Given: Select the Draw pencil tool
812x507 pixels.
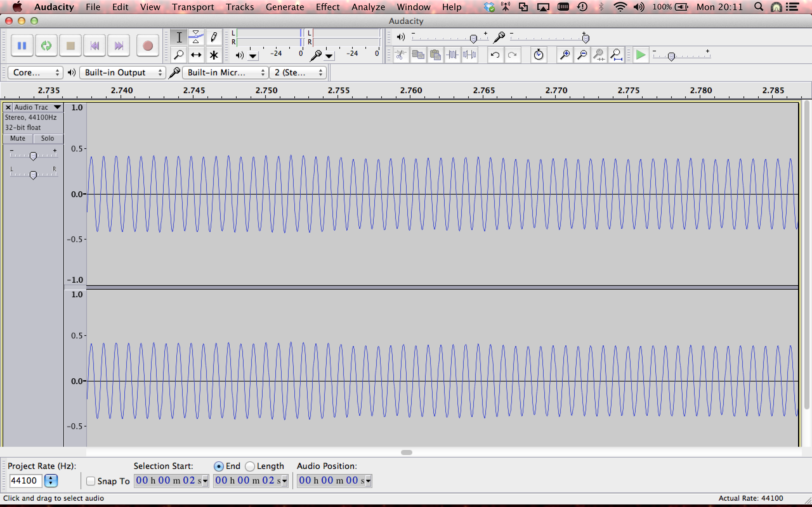Looking at the screenshot, I should pos(214,37).
